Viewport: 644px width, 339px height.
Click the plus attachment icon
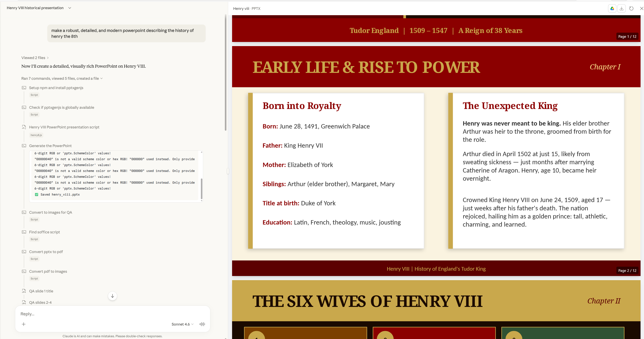click(24, 324)
